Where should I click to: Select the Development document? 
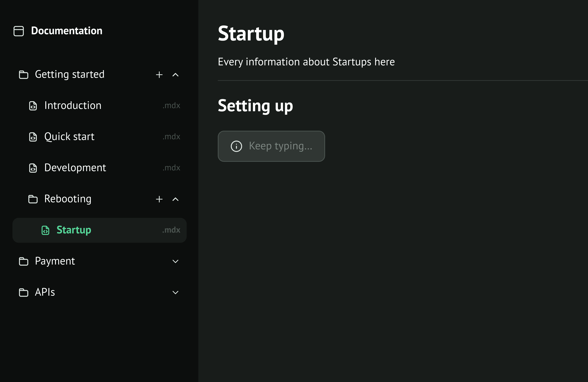coord(75,168)
